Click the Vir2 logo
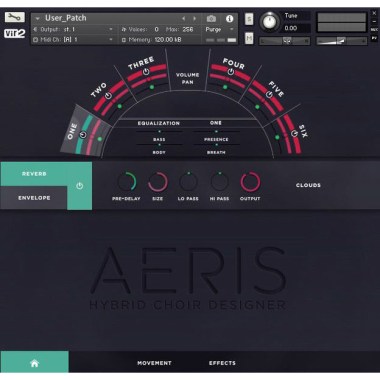Screen dimensions: 380x380 point(15,34)
